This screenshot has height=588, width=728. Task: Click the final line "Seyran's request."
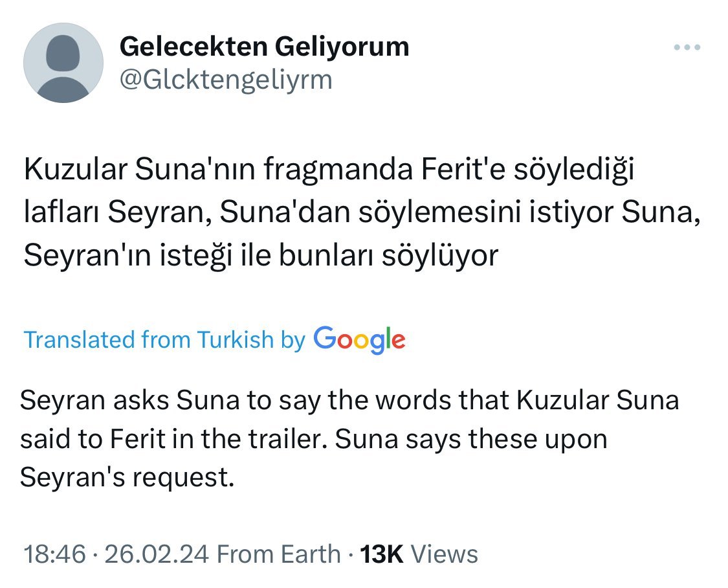(126, 478)
